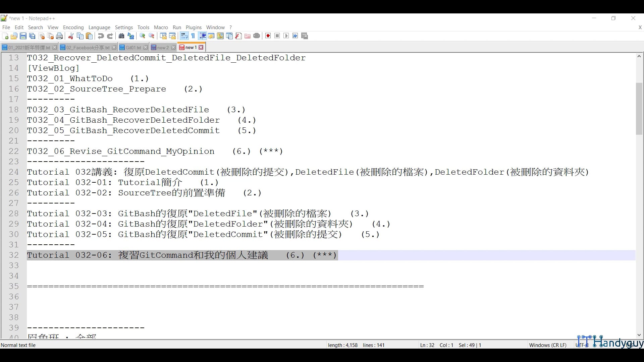This screenshot has width=644, height=362.
Task: Play back the recorded macro
Action: [x=286, y=36]
